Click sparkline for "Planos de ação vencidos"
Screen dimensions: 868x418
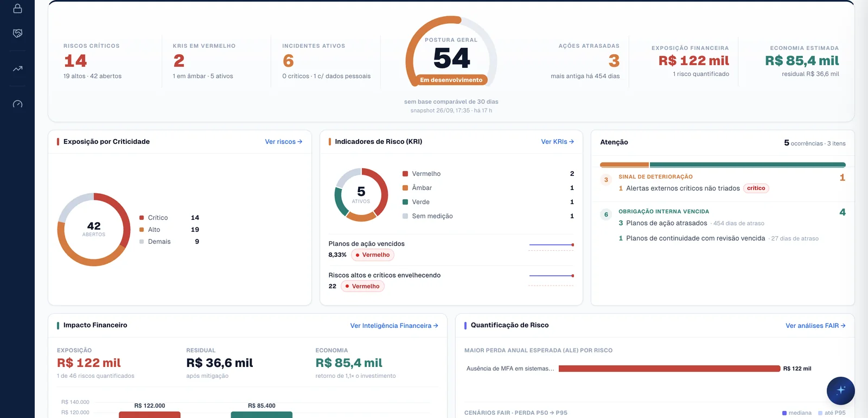tap(551, 248)
